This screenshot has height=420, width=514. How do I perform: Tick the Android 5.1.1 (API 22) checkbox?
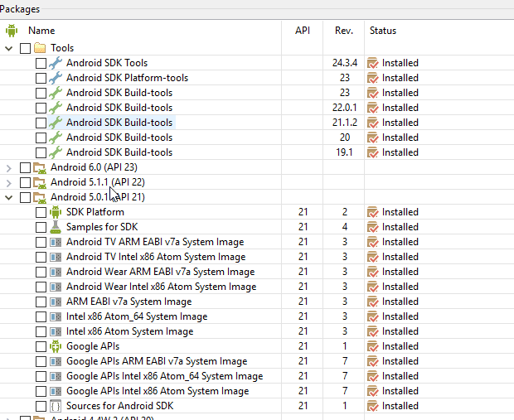tap(25, 182)
